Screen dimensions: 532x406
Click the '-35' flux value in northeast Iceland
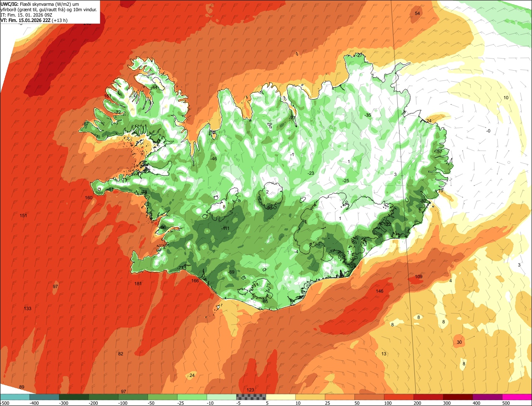pos(367,115)
